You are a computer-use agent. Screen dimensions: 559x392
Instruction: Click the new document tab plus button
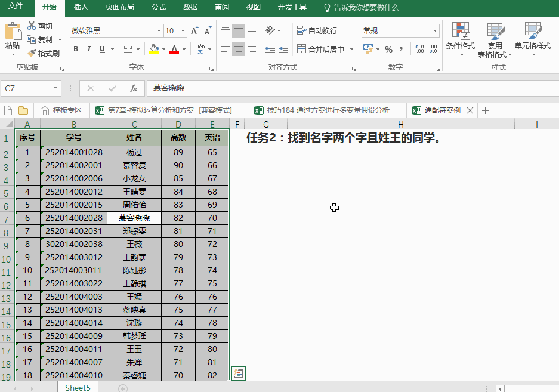coord(486,110)
